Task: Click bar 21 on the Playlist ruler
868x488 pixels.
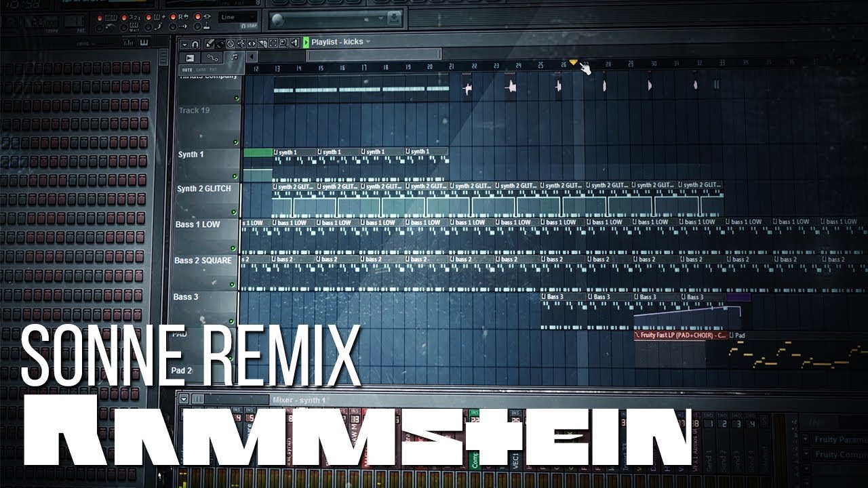Action: 452,66
